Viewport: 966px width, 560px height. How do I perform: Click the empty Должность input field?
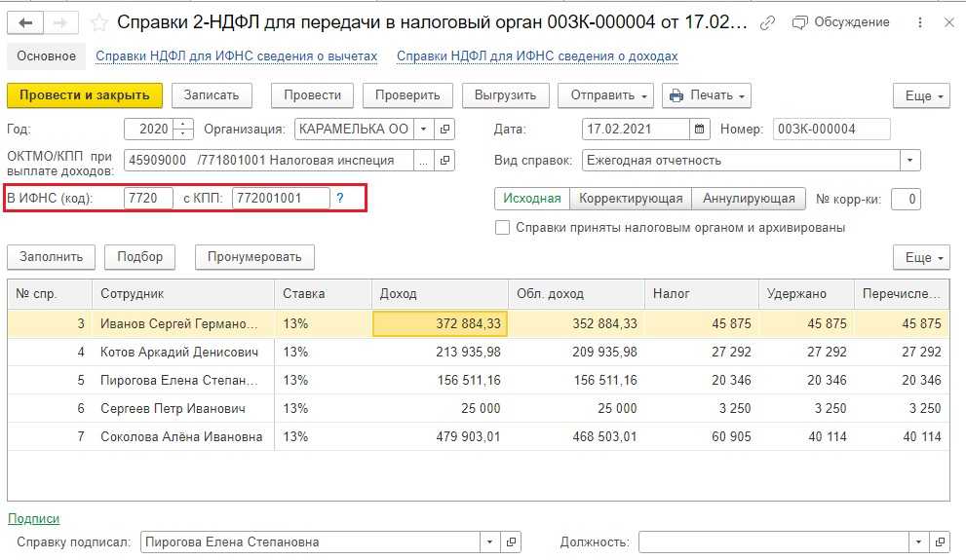tap(774, 542)
